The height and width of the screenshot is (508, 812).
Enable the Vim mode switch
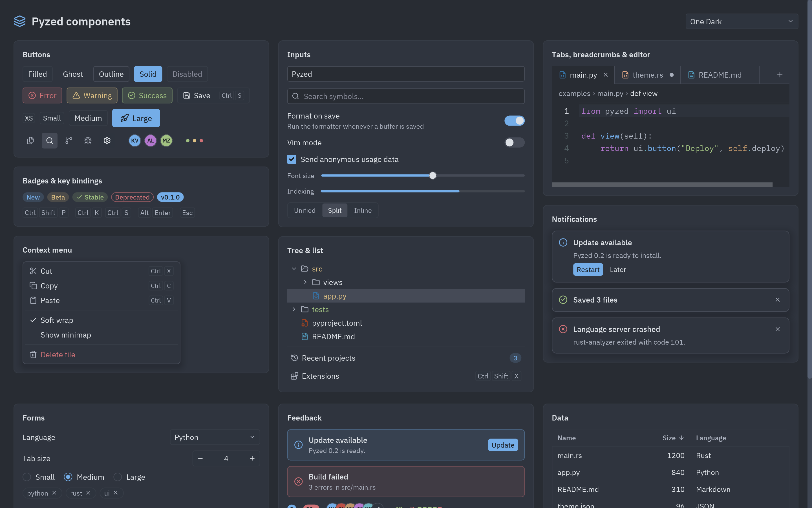point(514,143)
